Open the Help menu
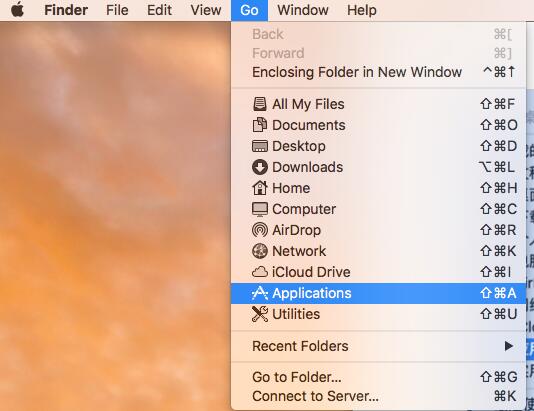Screen dimensions: 534x411 [362, 10]
